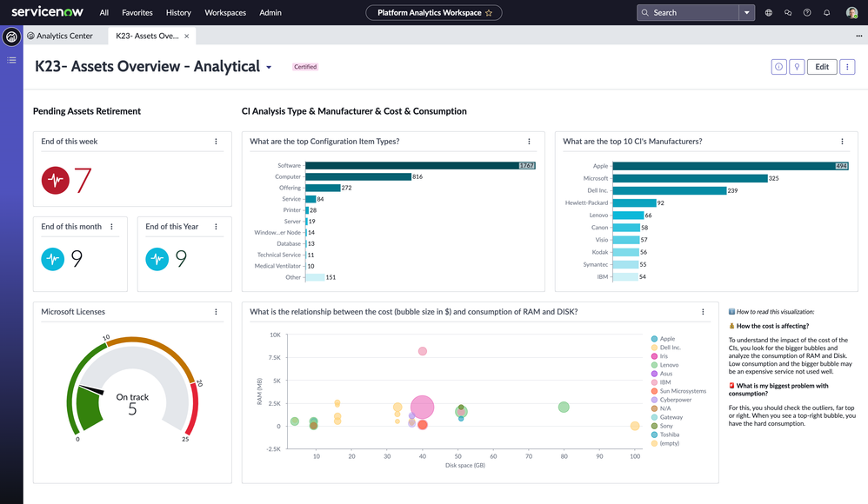868x504 pixels.
Task: Click the Platform Analytics Workspace pill
Action: [433, 13]
